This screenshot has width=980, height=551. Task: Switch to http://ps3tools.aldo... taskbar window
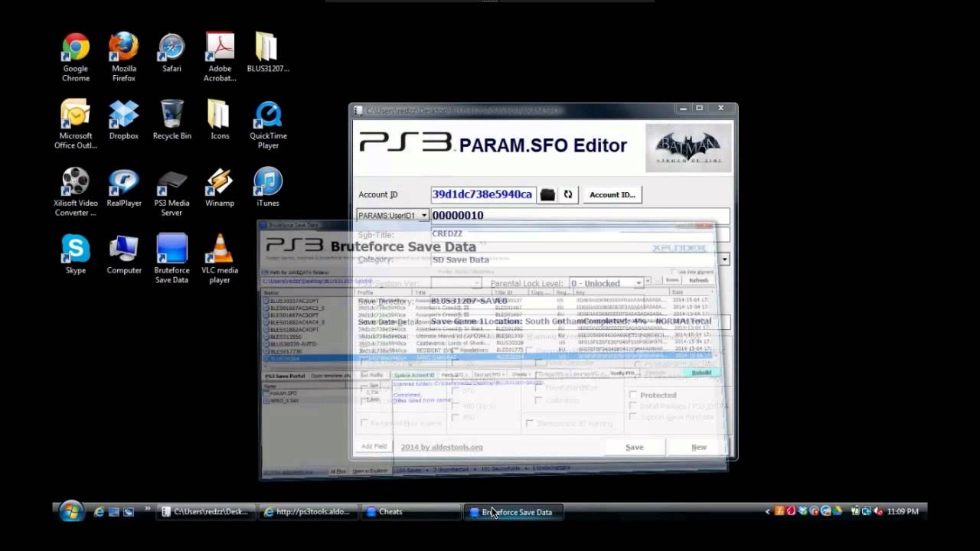coord(308,512)
